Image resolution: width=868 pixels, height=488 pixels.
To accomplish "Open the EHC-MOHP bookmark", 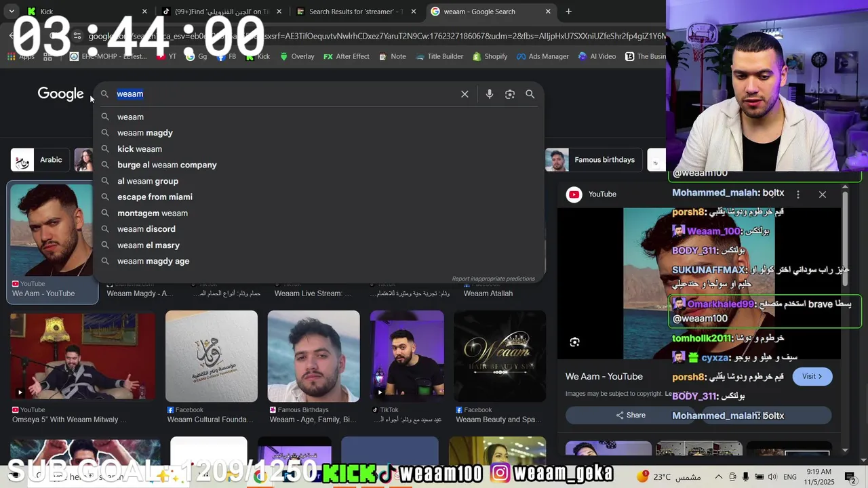I will (108, 56).
